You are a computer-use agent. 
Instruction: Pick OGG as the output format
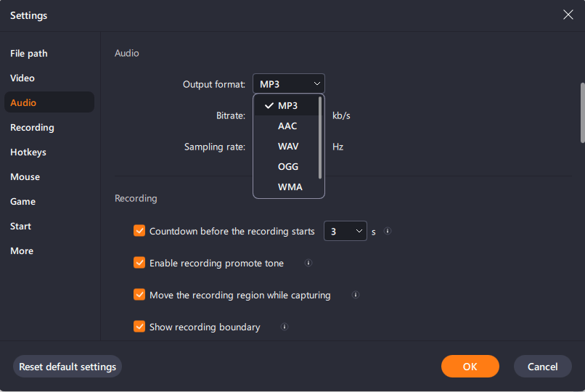click(x=287, y=167)
